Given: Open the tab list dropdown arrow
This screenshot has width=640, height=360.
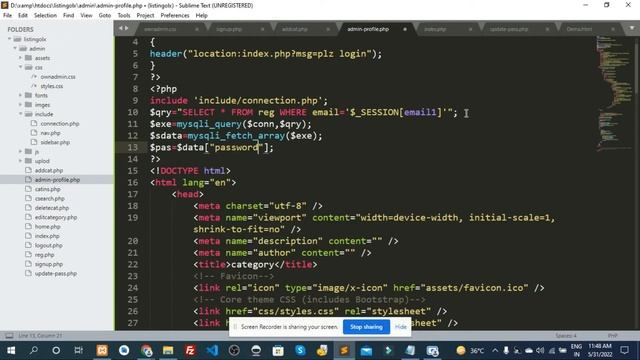Looking at the screenshot, I should coord(631,28).
